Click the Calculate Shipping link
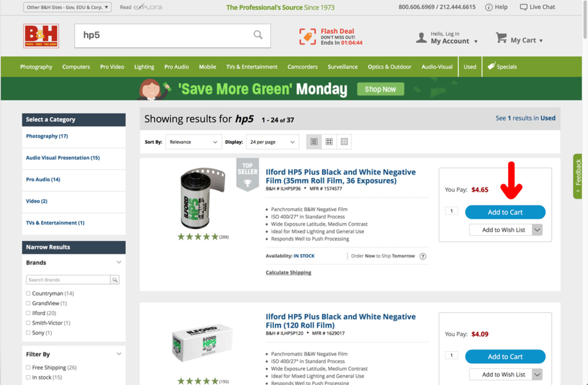Image resolution: width=588 pixels, height=385 pixels. [x=289, y=272]
